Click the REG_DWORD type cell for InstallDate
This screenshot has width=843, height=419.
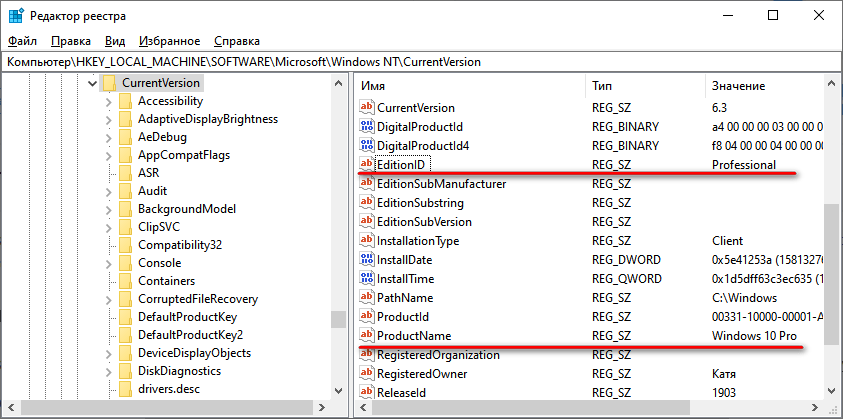click(626, 260)
